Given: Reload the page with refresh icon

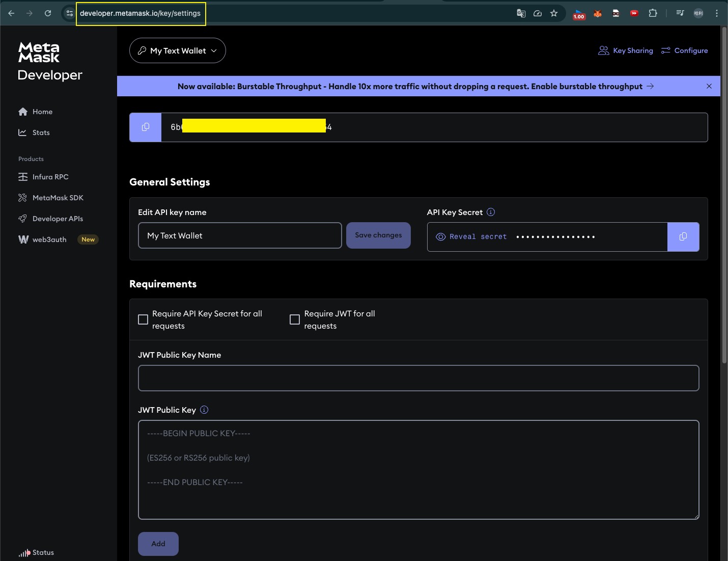Looking at the screenshot, I should [x=48, y=13].
